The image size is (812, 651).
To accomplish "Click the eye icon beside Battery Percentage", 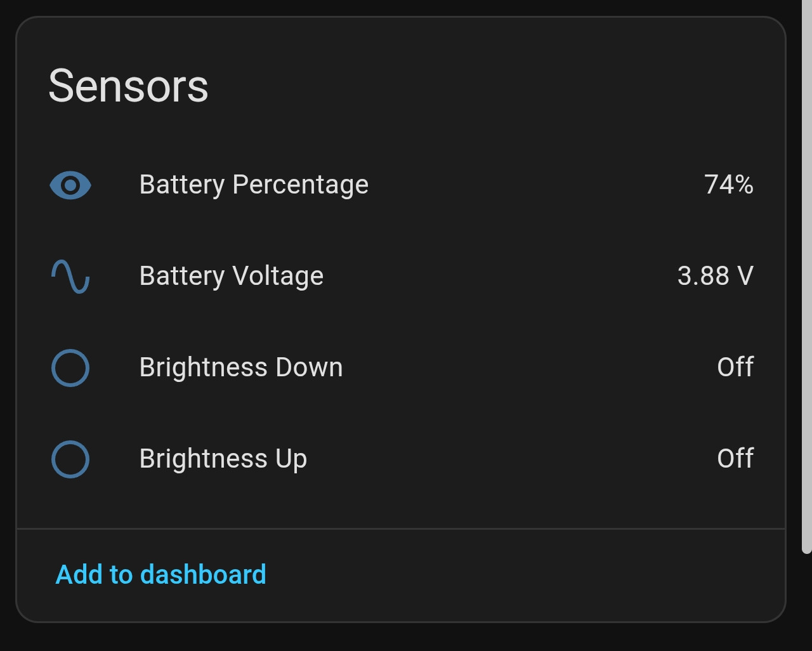I will click(70, 185).
